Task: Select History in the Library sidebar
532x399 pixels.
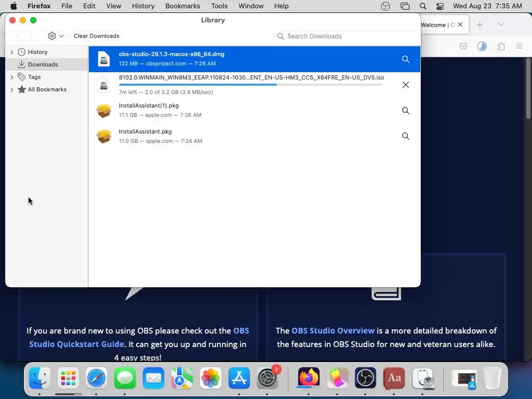Action: [37, 52]
